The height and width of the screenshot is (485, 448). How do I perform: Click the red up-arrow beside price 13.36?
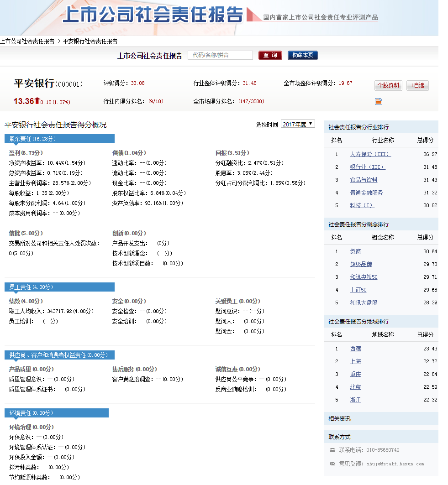tap(37, 100)
